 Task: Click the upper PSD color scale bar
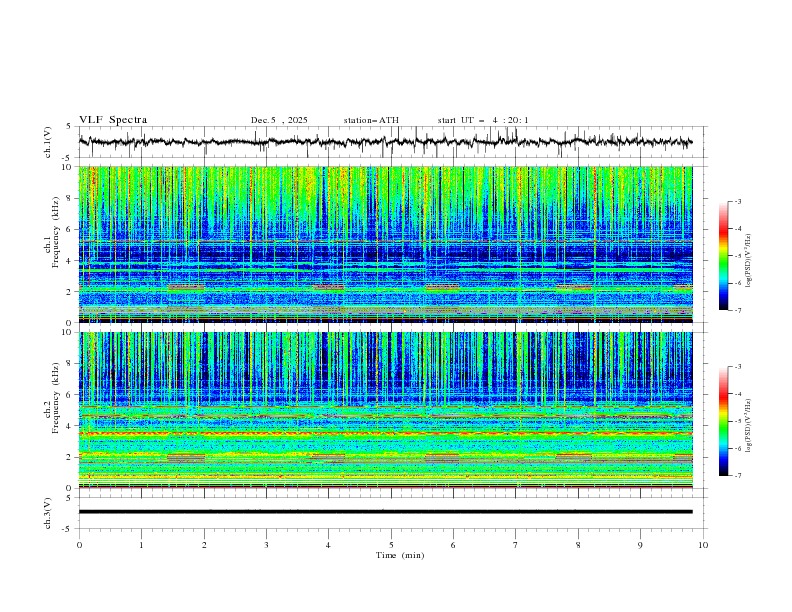coord(723,255)
